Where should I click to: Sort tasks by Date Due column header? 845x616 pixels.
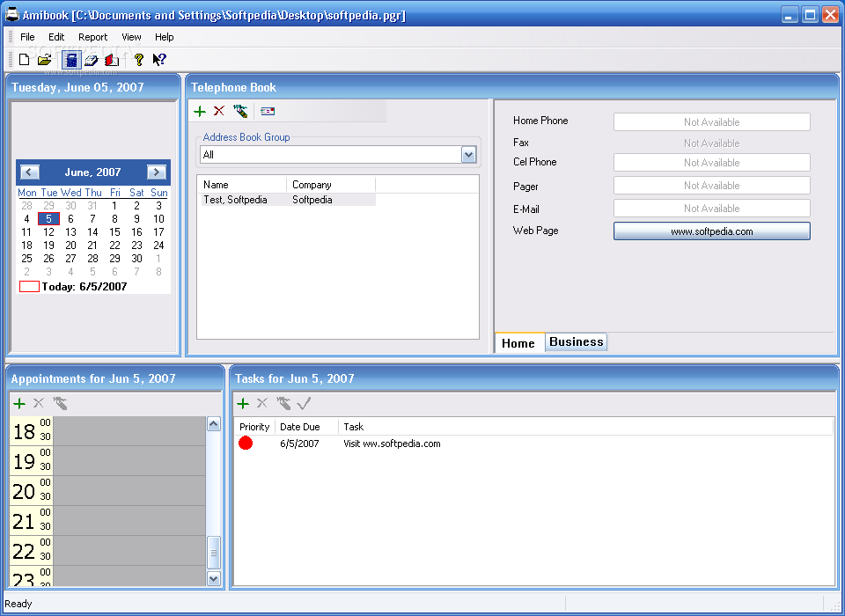coord(306,427)
